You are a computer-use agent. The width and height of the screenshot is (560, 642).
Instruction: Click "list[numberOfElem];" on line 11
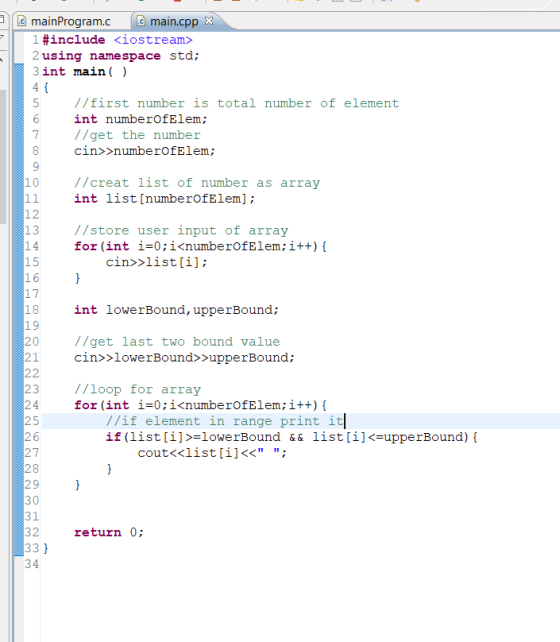[181, 199]
